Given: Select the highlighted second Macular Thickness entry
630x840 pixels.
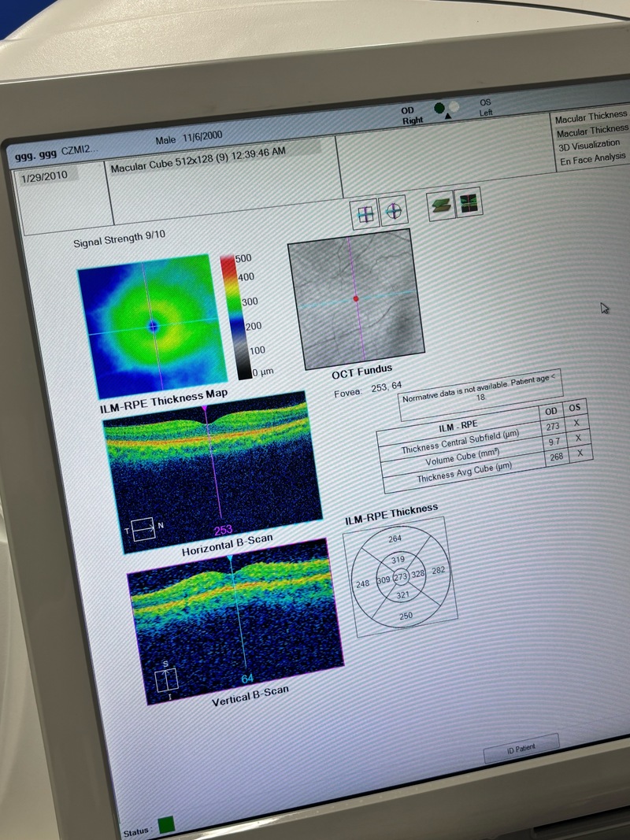Looking at the screenshot, I should pyautogui.click(x=591, y=131).
